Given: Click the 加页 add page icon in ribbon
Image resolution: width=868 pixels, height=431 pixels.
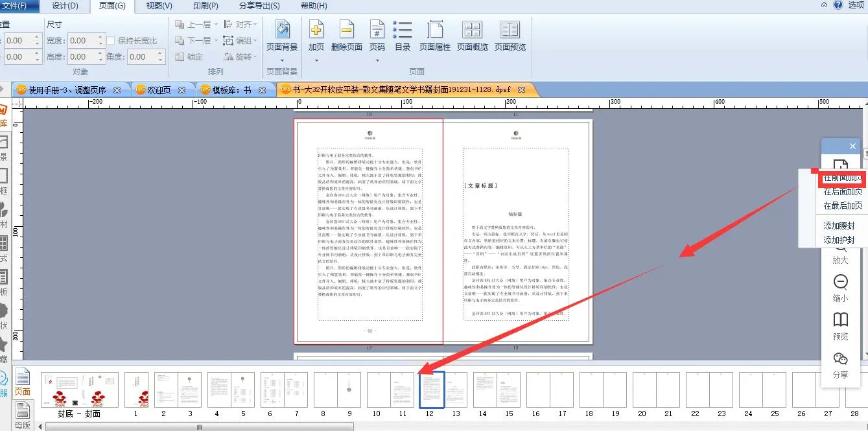Looking at the screenshot, I should [x=316, y=29].
